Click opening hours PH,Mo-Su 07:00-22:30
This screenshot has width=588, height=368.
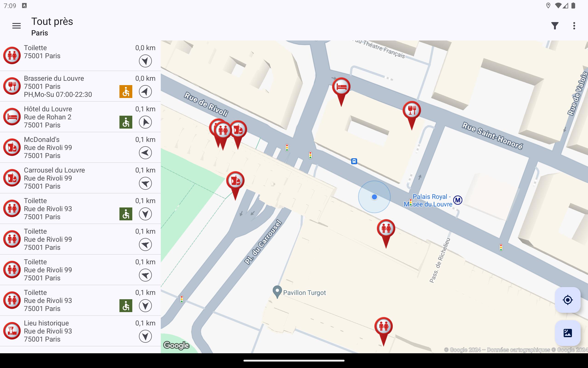(58, 95)
